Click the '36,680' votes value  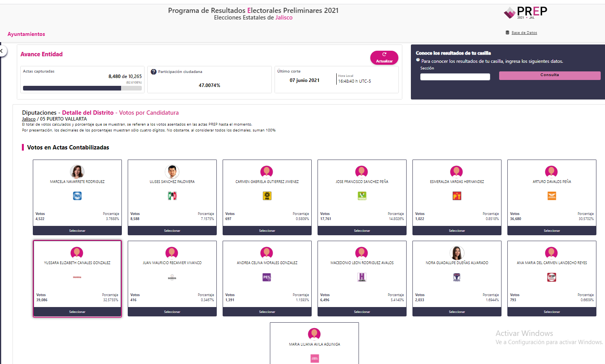pyautogui.click(x=516, y=219)
